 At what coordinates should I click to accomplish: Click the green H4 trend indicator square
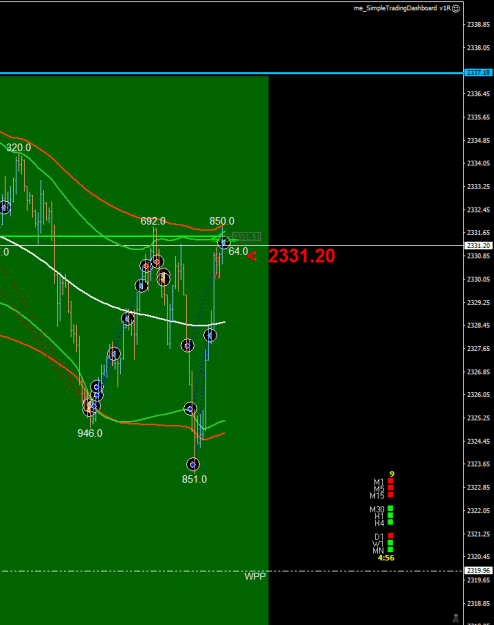[x=390, y=522]
